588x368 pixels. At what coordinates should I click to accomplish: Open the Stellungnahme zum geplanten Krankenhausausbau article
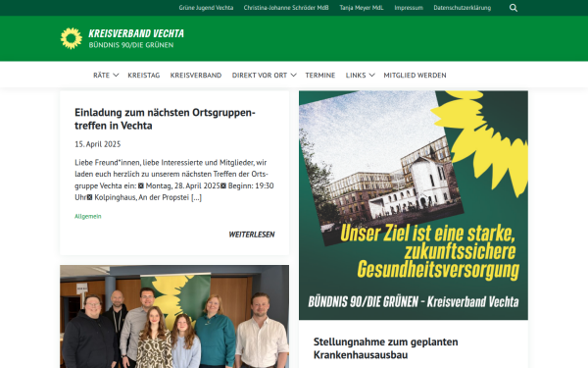coord(385,348)
